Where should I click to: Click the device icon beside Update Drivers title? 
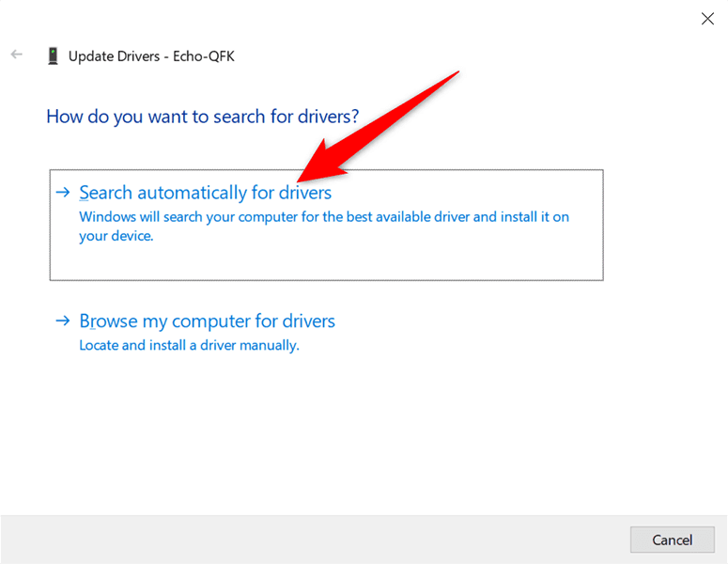click(53, 56)
